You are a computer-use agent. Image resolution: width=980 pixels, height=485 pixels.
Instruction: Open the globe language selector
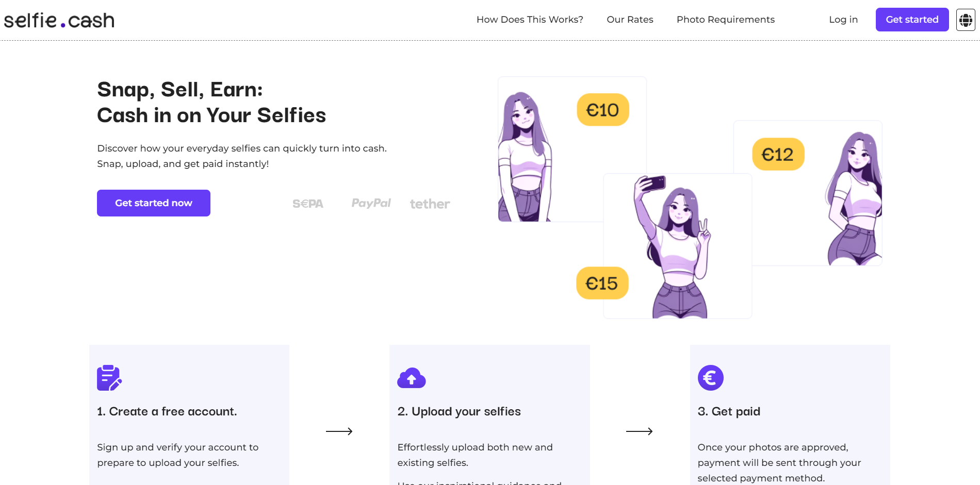965,20
